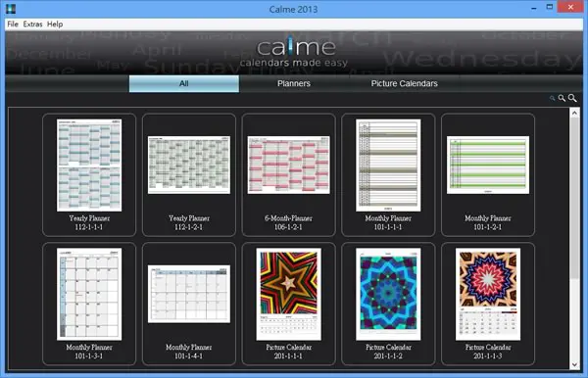Screen dimensions: 588x378
Task: Select Yearly Planner 112-1-2-1 template
Action: point(189,175)
